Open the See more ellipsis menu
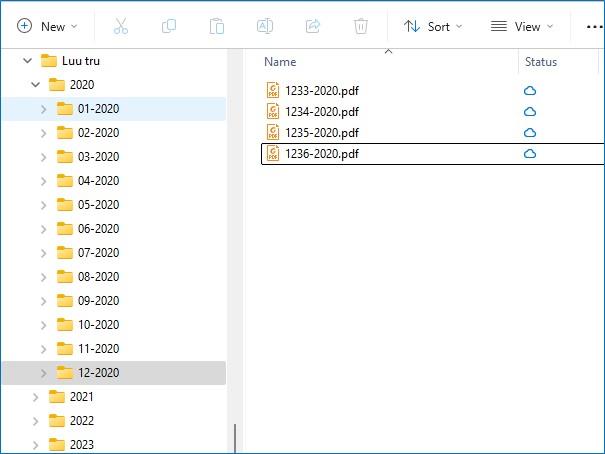 (594, 26)
